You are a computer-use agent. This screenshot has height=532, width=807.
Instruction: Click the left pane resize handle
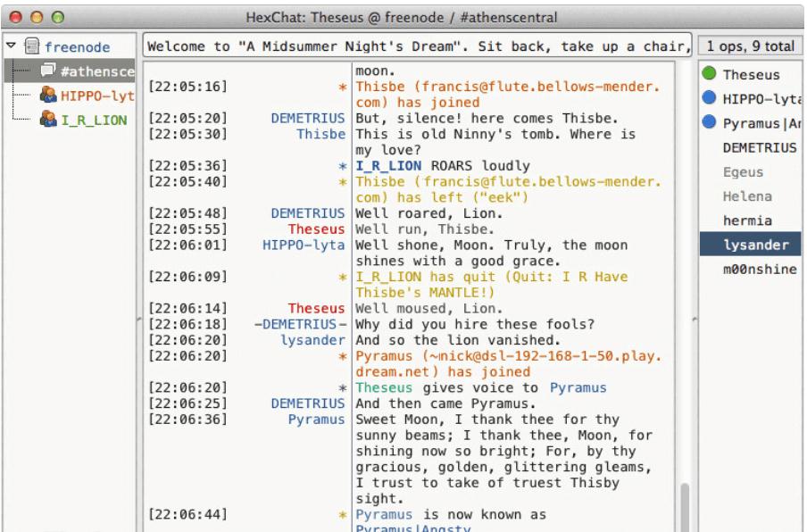click(x=139, y=320)
